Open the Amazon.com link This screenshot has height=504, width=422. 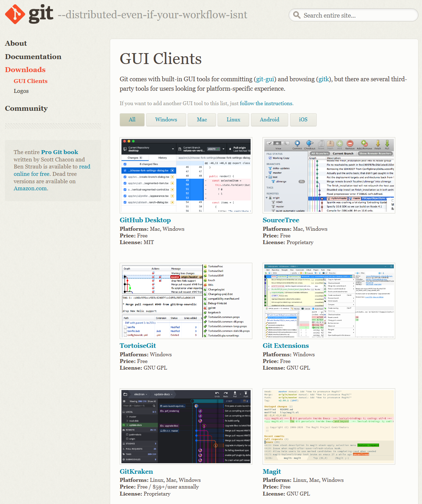pos(30,189)
